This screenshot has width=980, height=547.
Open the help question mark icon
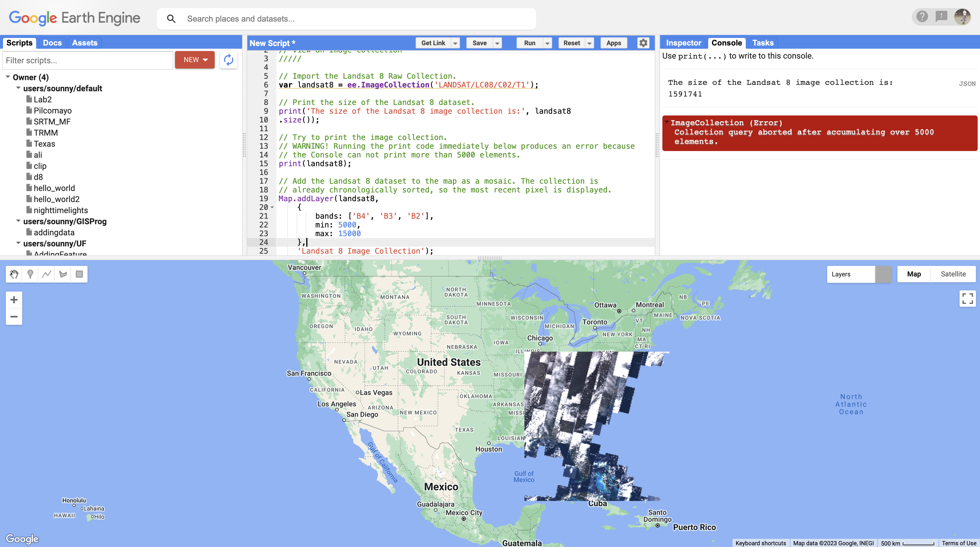pyautogui.click(x=922, y=17)
